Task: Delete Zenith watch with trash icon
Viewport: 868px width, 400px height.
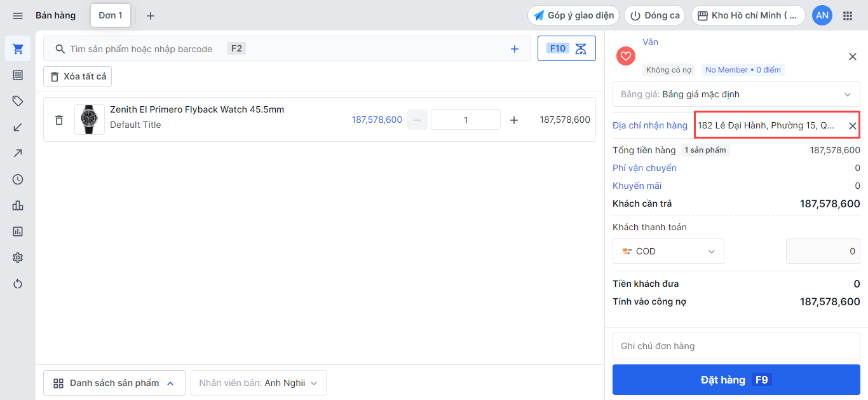Action: pyautogui.click(x=59, y=120)
